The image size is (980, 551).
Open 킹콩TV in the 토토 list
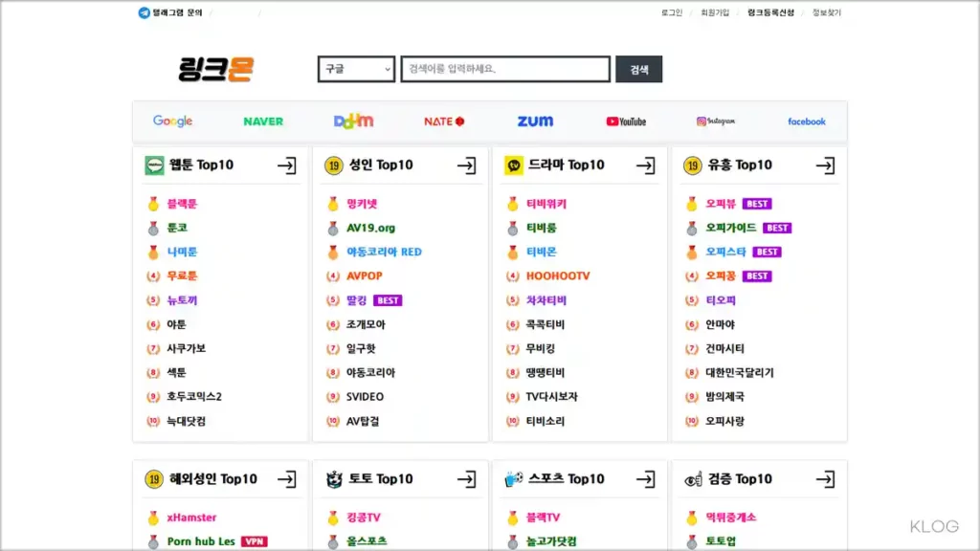(x=363, y=518)
